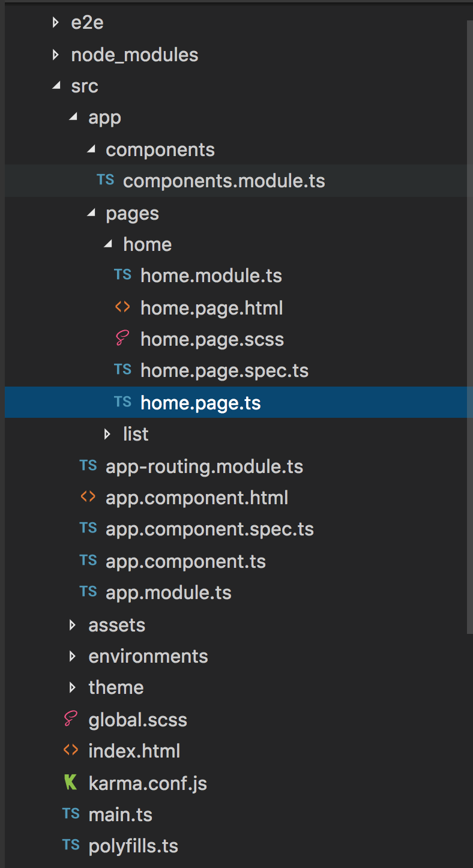Open the home.page.spec.ts file
473x868 pixels.
[224, 370]
